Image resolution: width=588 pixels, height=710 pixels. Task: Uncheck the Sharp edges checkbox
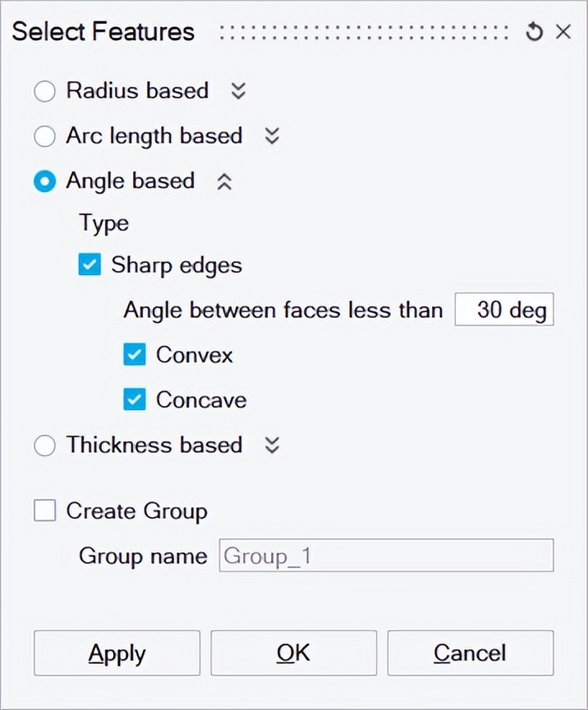(89, 265)
